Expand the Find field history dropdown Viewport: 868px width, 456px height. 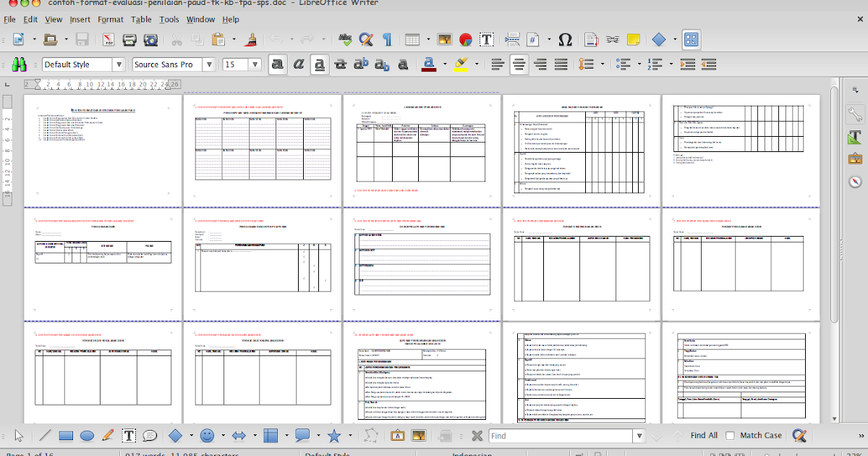[x=639, y=436]
